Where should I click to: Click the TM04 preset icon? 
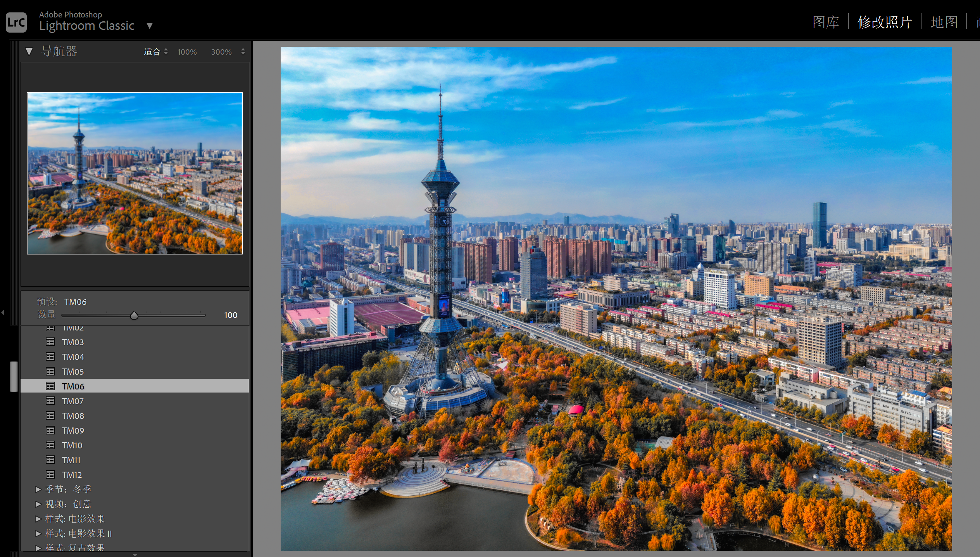point(50,357)
